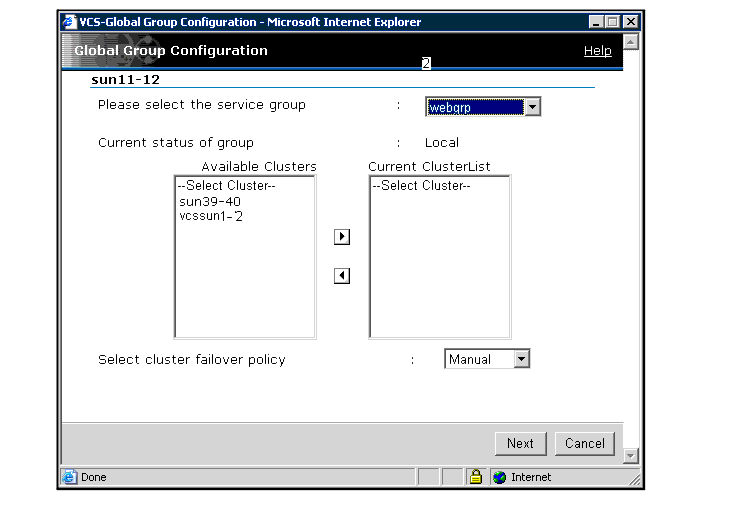Click the Internet Explorer title bar icon
The height and width of the screenshot is (518, 746).
(69, 22)
